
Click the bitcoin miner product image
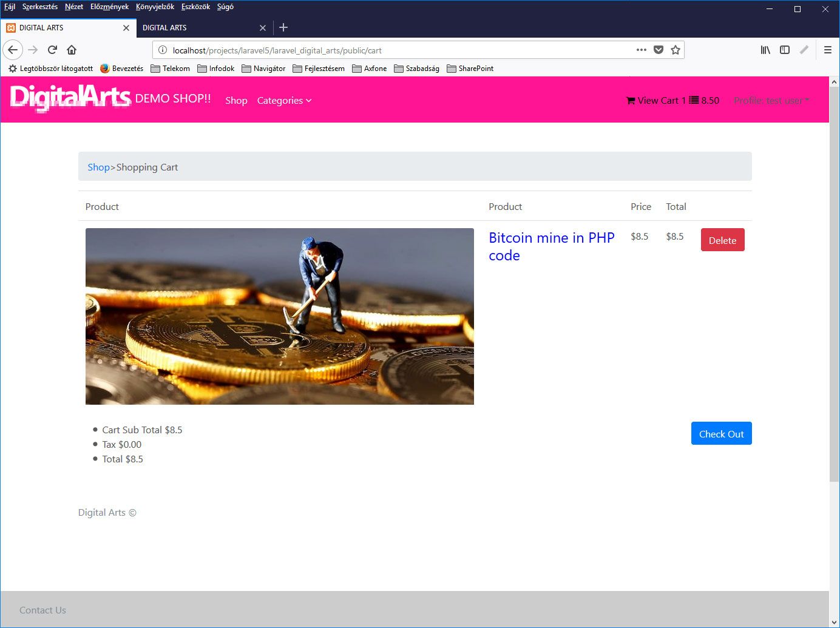click(x=280, y=316)
